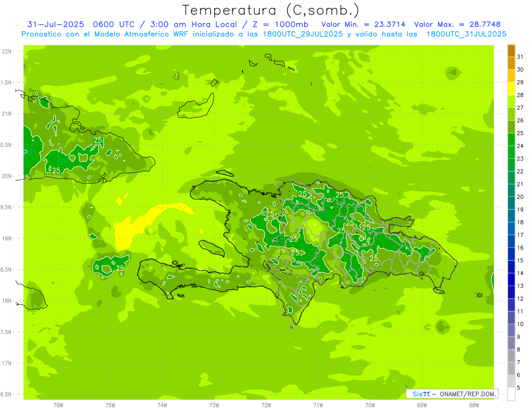
Task: Pick the yellow swatch between 28 and 29
Action: (x=511, y=89)
